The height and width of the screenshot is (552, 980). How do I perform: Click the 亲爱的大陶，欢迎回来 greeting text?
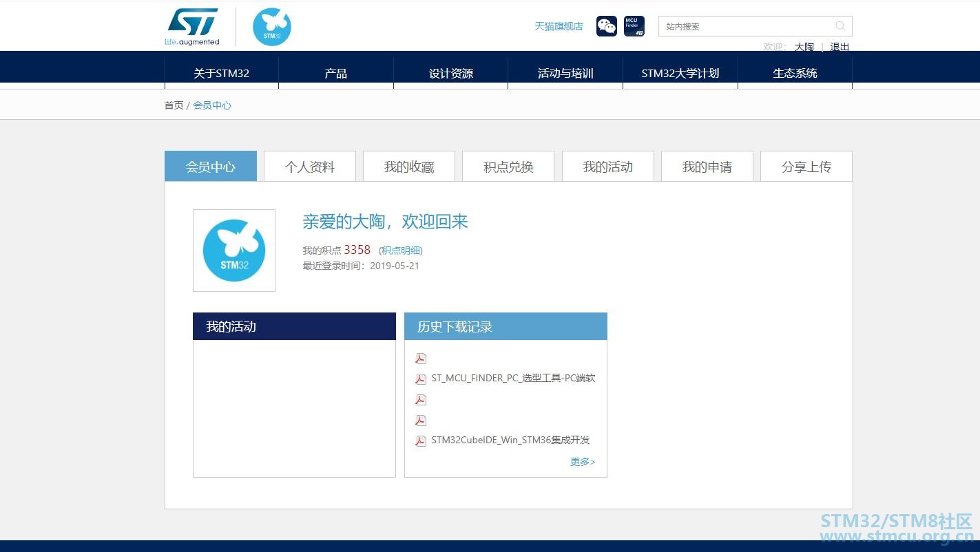point(386,222)
